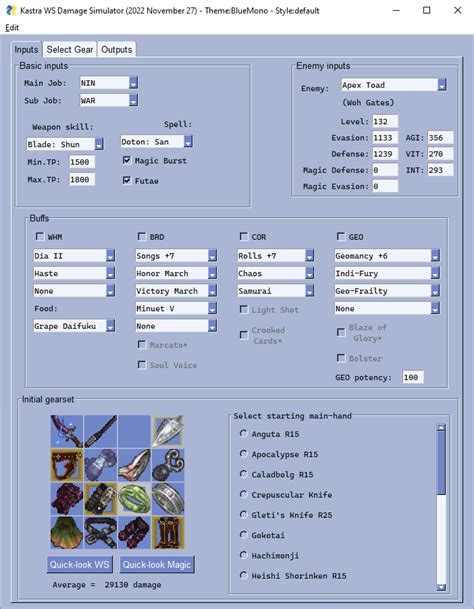
Task: Open the Main Job dropdown showing NIN
Action: click(109, 83)
